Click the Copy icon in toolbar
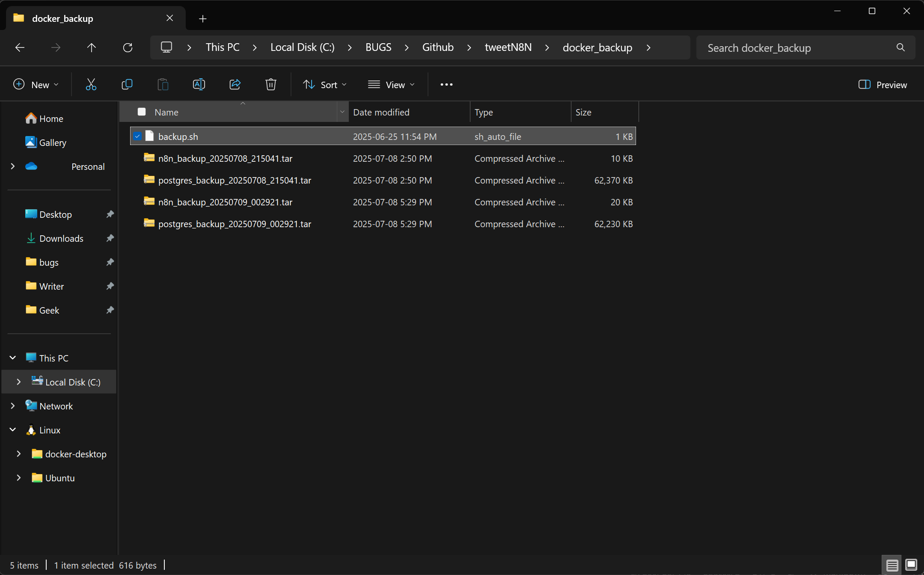Image resolution: width=924 pixels, height=575 pixels. (x=127, y=84)
